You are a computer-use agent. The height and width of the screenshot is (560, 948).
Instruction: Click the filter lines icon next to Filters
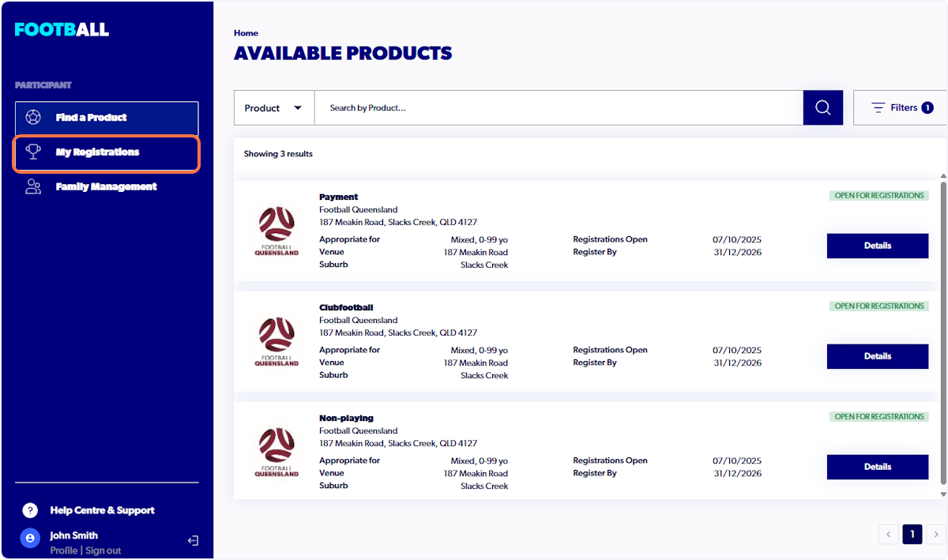tap(878, 107)
